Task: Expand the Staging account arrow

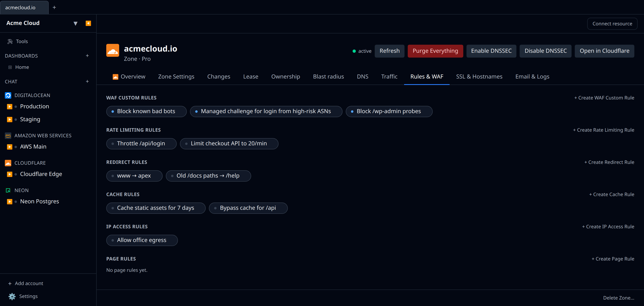Action: (x=9, y=119)
